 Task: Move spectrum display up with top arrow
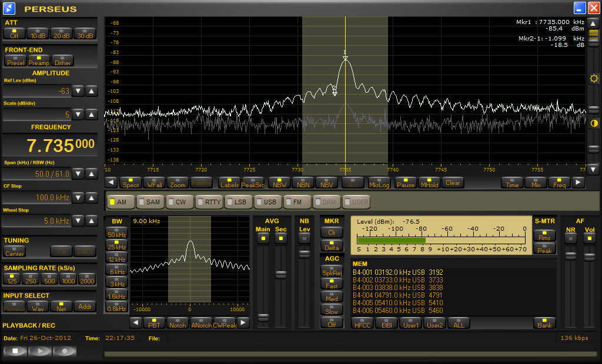point(593,24)
